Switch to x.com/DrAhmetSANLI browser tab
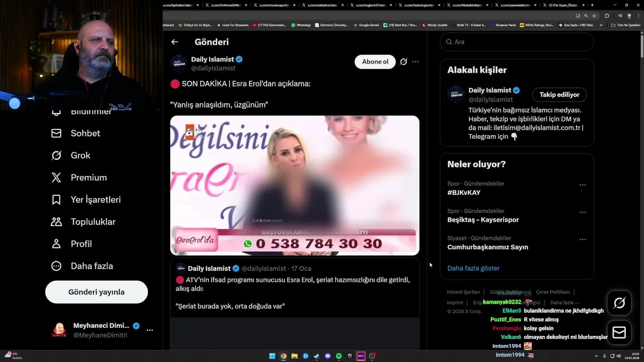Screen dimensions: 644x362 tap(226, 5)
